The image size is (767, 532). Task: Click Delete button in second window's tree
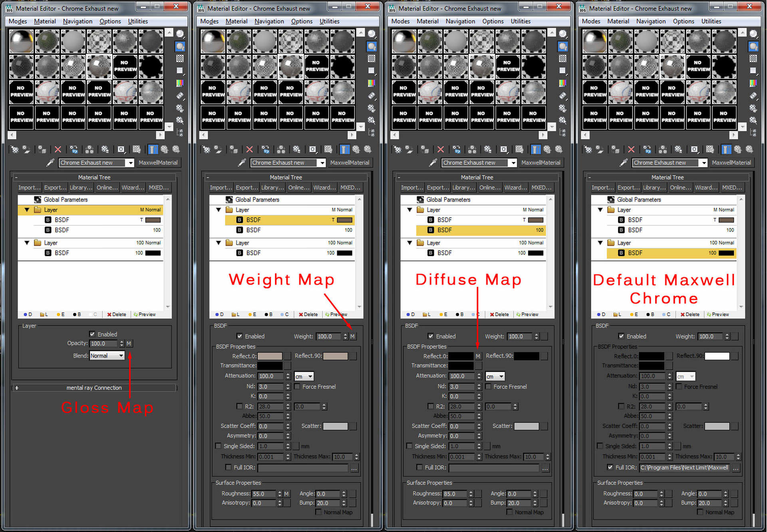pyautogui.click(x=308, y=315)
